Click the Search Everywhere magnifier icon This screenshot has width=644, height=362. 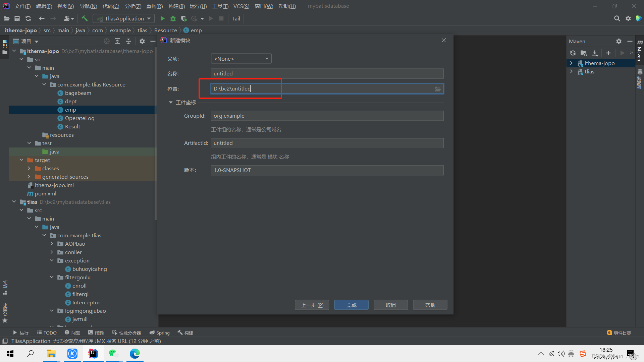pyautogui.click(x=617, y=19)
